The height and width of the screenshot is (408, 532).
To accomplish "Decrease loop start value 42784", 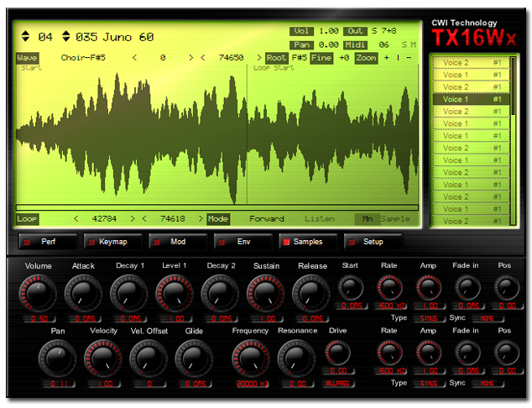I will 76,219.
